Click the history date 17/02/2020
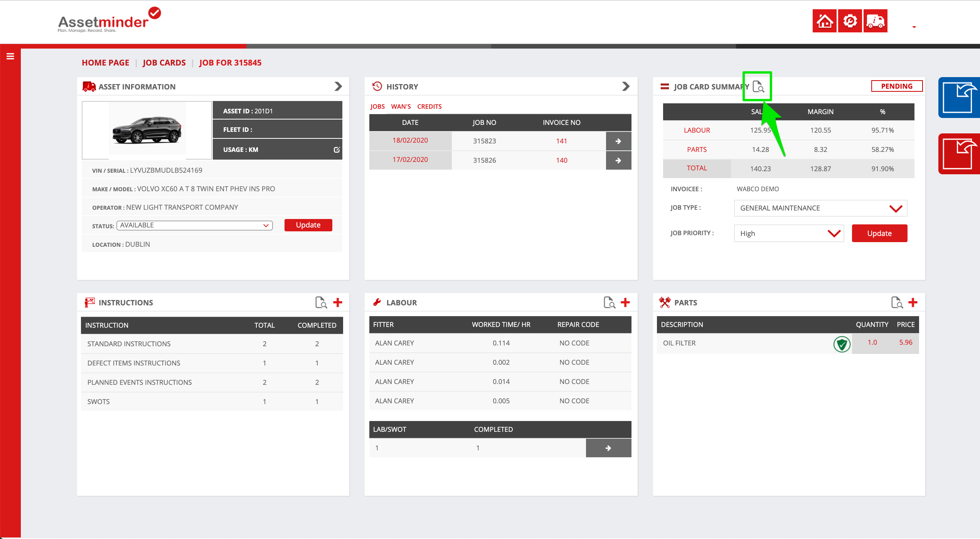This screenshot has height=539, width=980. click(x=410, y=160)
